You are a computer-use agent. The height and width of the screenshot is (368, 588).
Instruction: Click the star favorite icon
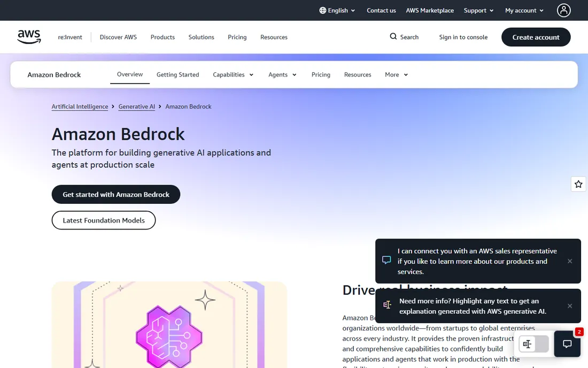[578, 184]
